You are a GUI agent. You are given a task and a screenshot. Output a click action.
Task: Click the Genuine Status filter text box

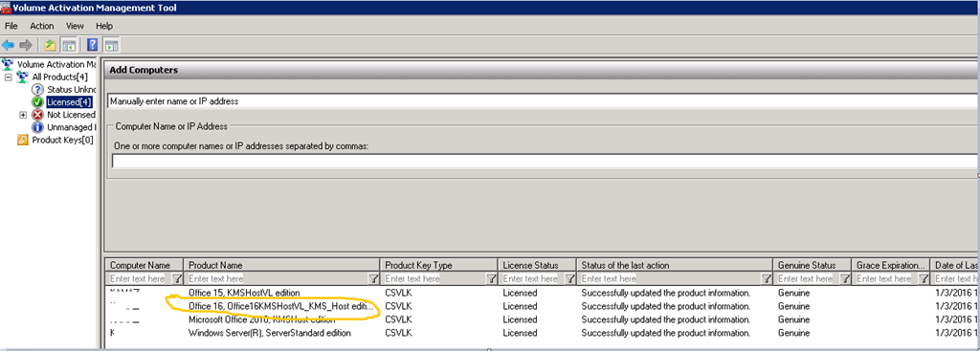pyautogui.click(x=807, y=278)
